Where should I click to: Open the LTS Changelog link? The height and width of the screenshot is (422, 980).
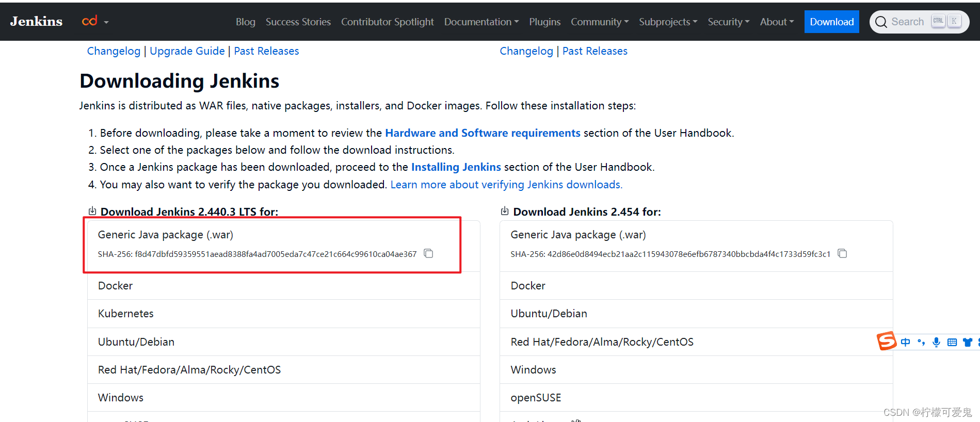114,51
